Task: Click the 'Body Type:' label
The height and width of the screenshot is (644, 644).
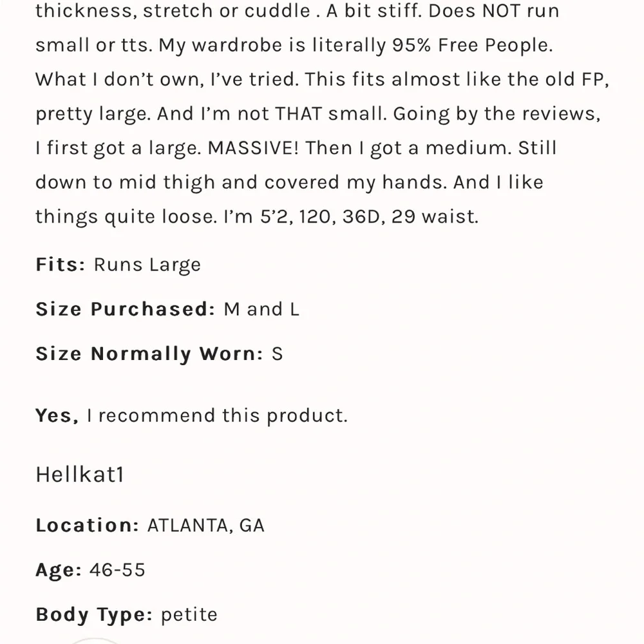Action: click(x=94, y=615)
